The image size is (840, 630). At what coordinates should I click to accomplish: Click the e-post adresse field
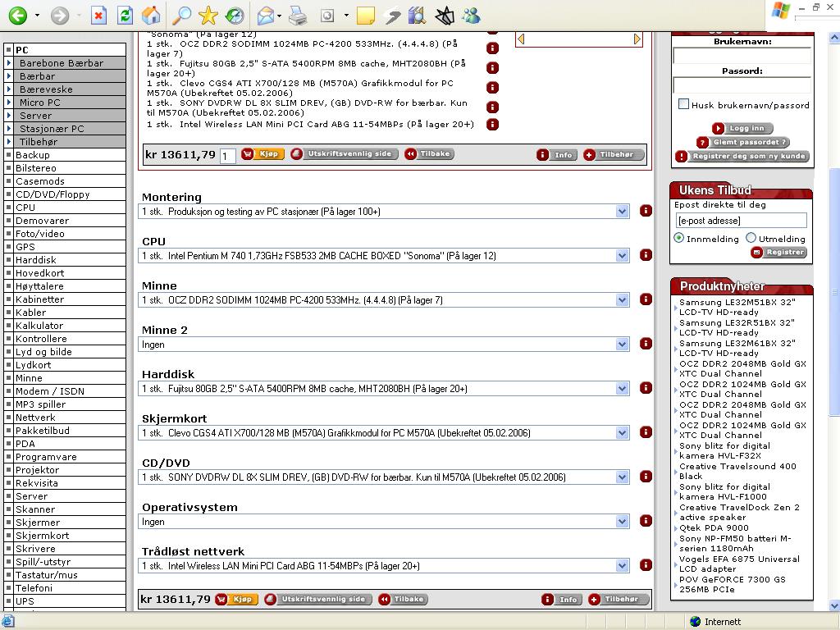click(x=742, y=220)
